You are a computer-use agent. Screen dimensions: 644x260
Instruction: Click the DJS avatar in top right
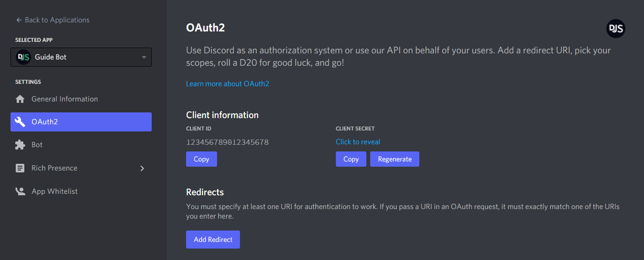(615, 29)
